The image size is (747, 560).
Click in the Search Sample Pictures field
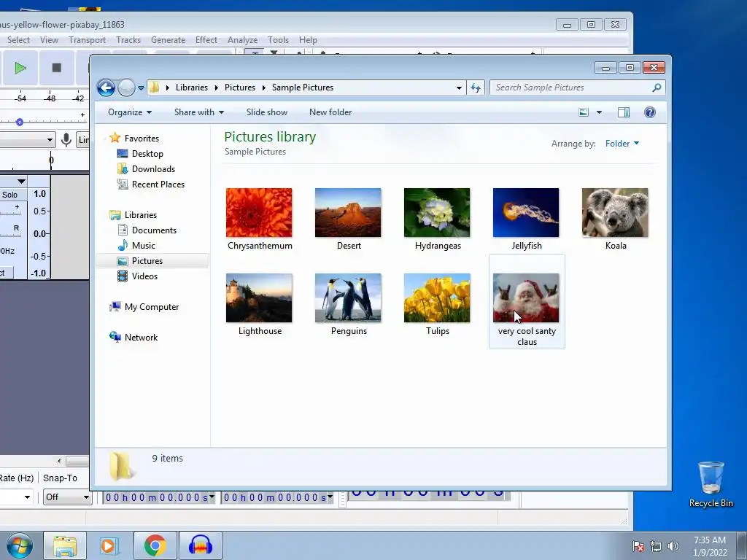[x=577, y=87]
